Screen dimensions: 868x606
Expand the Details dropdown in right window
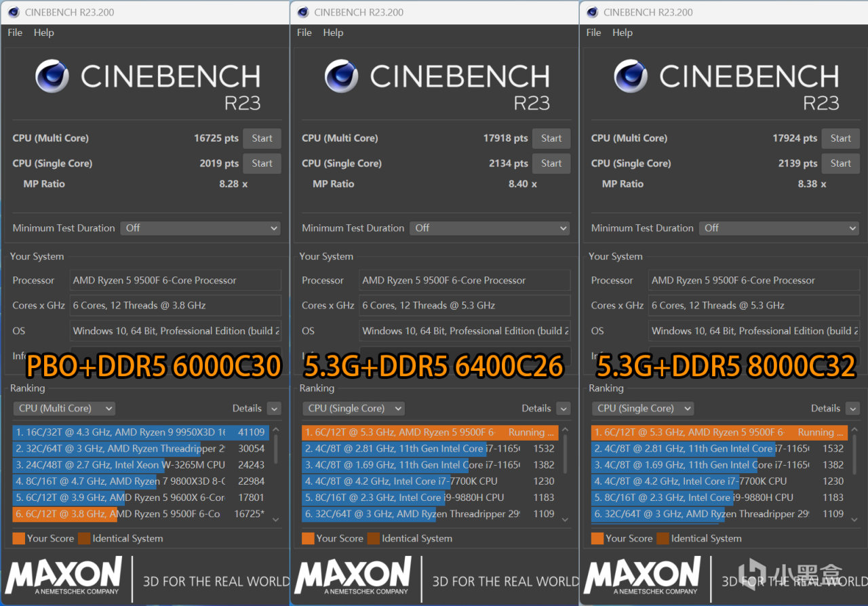[853, 408]
